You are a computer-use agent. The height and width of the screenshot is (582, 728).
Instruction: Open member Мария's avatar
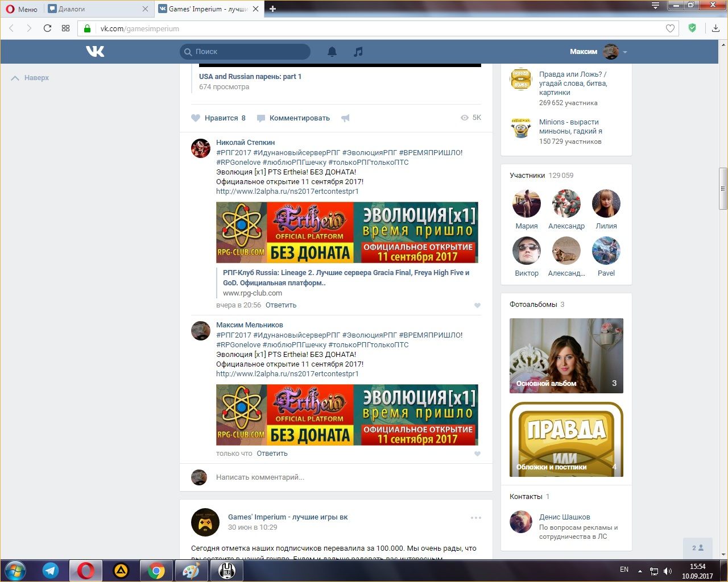[x=527, y=203]
